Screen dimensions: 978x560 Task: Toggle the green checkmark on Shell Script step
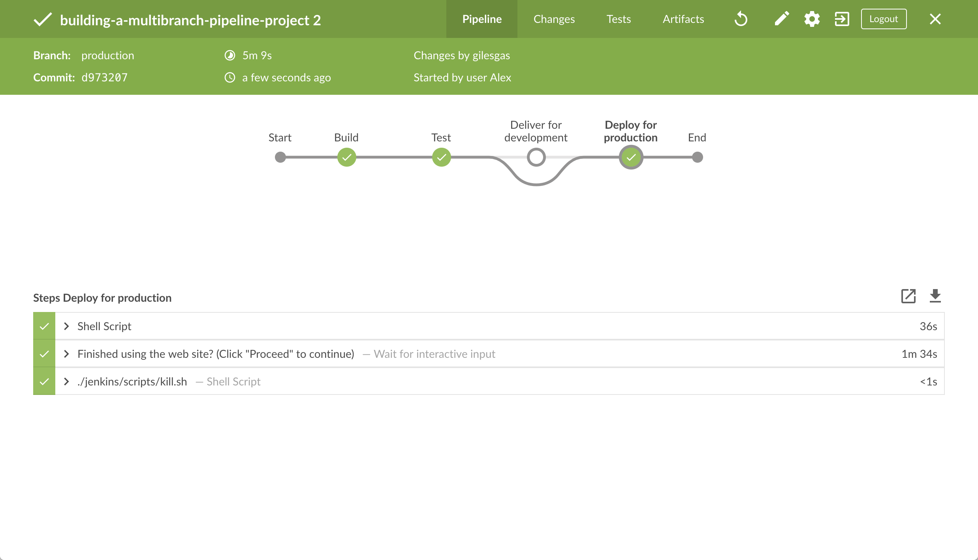(44, 326)
